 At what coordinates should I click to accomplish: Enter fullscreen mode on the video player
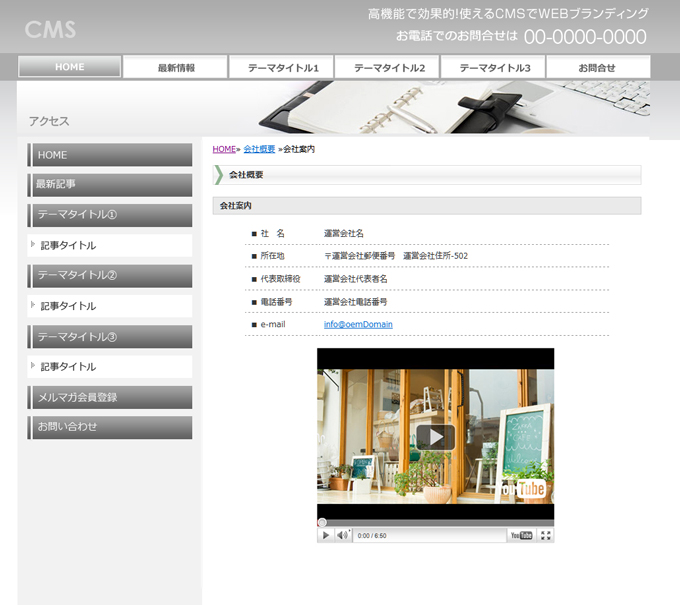point(545,535)
